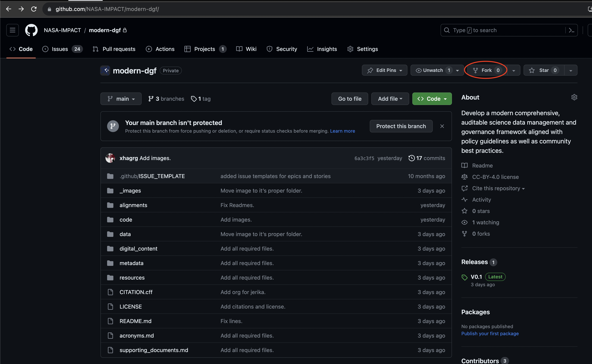Fork the repository
Screen dimensions: 592x364
[x=486, y=70]
